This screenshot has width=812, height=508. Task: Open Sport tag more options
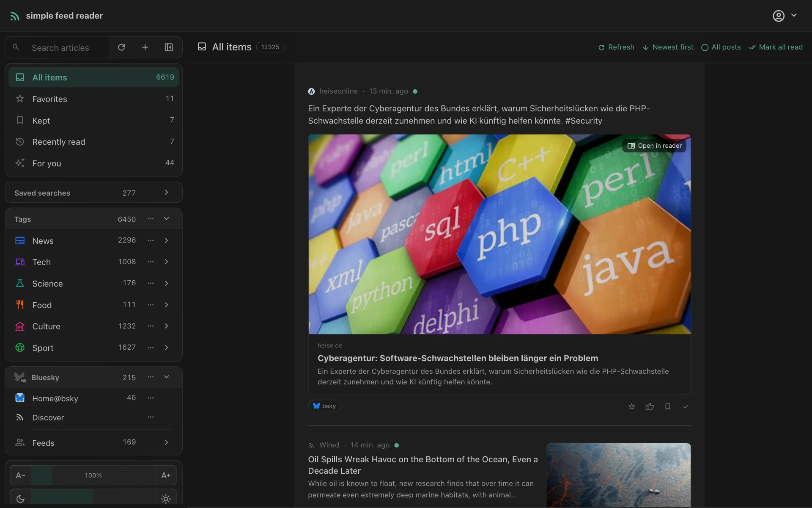pyautogui.click(x=151, y=348)
